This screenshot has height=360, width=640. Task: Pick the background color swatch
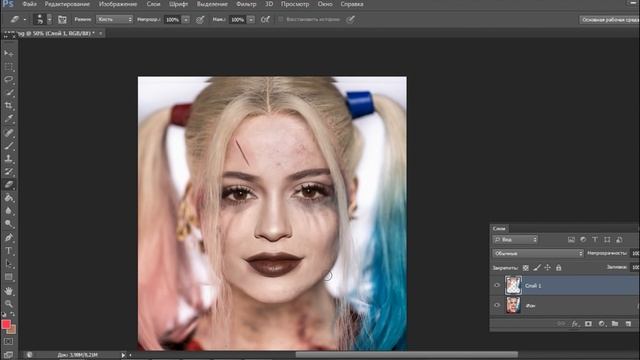13,330
